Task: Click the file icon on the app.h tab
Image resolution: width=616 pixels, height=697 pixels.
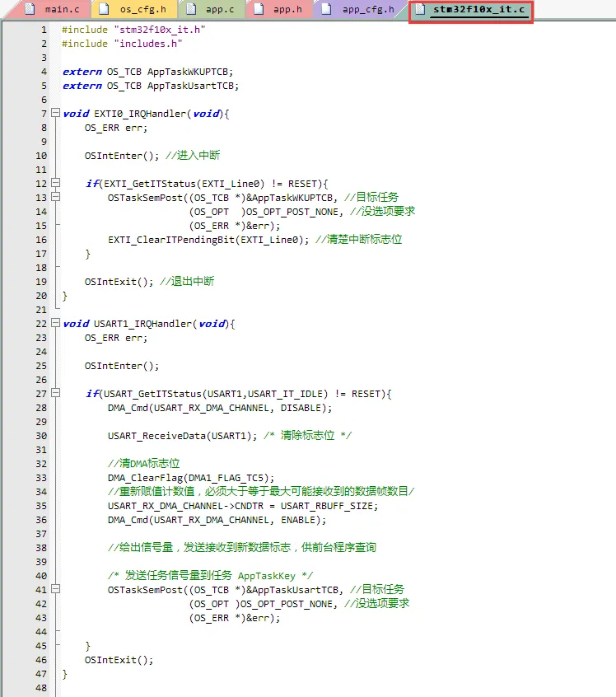Action: click(259, 10)
